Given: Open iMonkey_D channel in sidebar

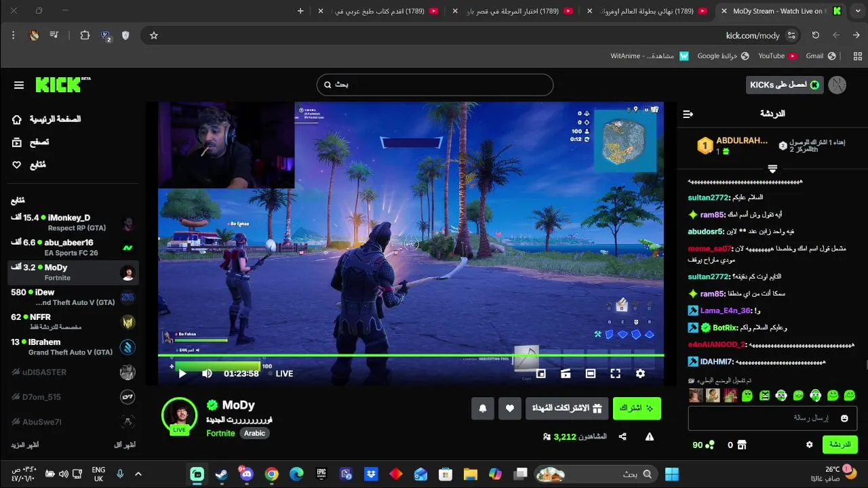Looking at the screenshot, I should click(73, 222).
